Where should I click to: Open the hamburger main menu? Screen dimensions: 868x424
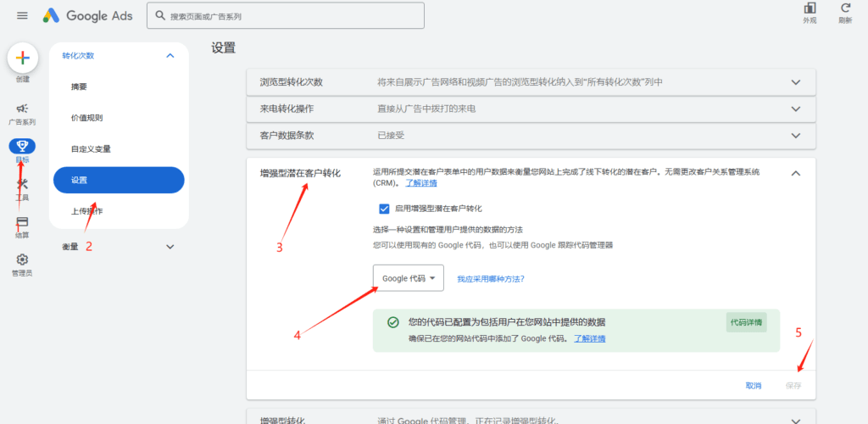tap(22, 15)
